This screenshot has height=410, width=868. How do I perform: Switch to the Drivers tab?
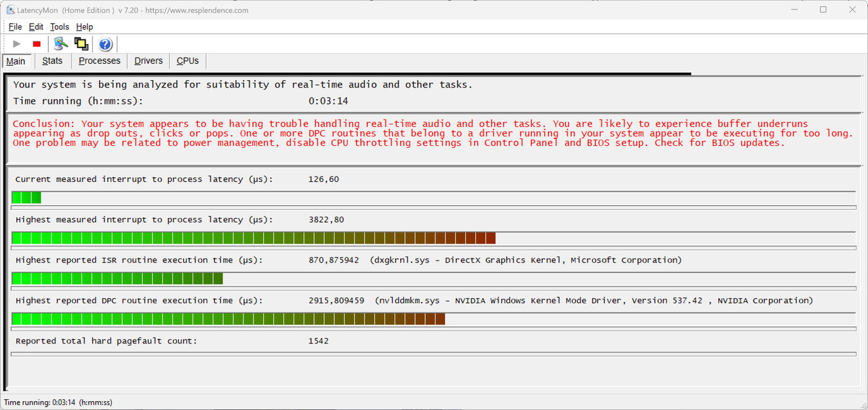[x=149, y=60]
